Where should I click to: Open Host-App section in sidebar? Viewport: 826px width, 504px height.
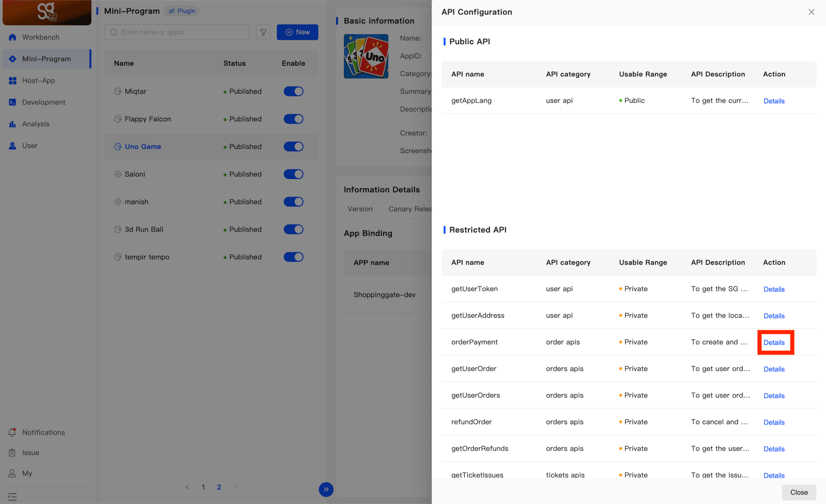(x=39, y=80)
